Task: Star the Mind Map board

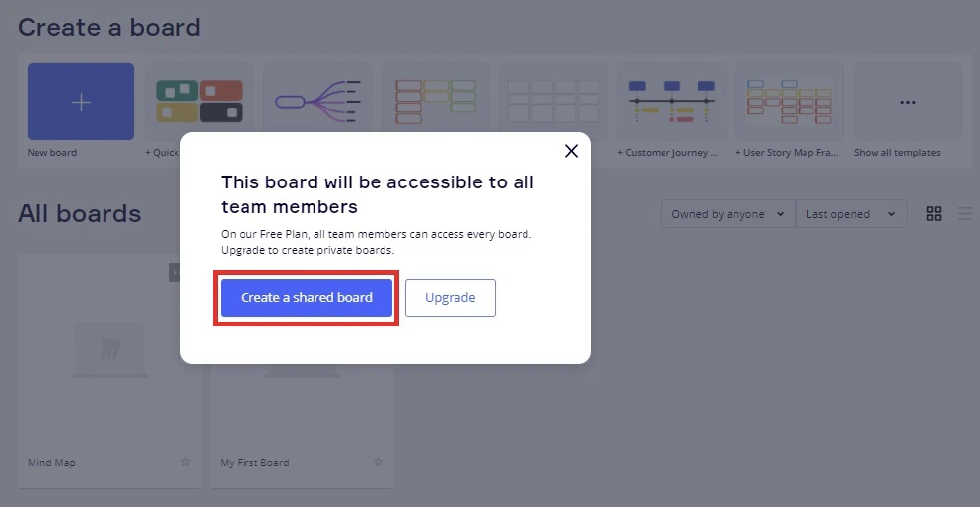Action: [x=185, y=462]
